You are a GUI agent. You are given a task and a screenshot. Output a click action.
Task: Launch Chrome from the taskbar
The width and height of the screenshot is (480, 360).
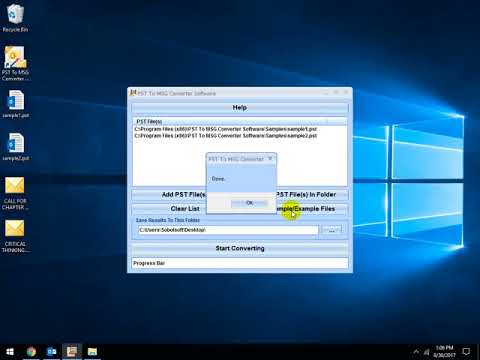point(31,352)
